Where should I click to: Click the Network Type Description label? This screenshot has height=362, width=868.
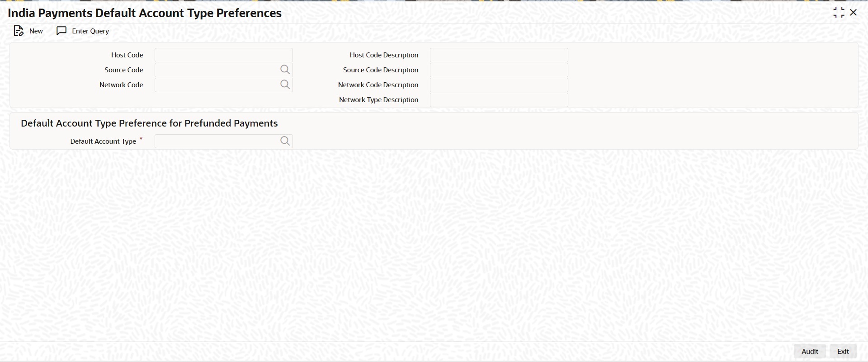point(379,100)
